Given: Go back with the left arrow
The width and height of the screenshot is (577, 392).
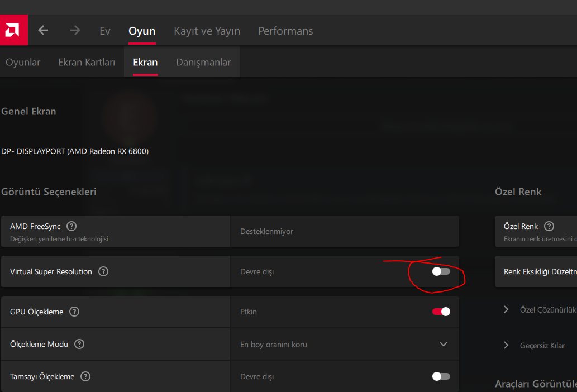Looking at the screenshot, I should [43, 31].
